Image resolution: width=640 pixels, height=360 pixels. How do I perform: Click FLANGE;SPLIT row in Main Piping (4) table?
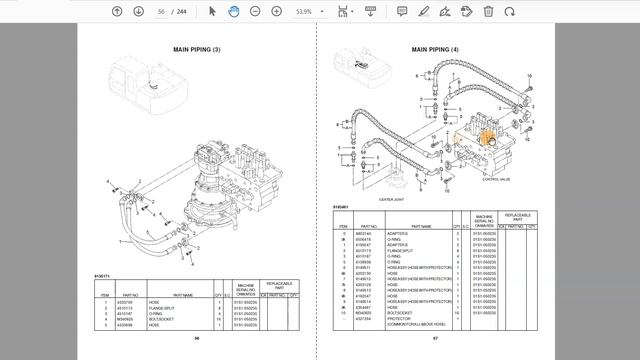click(x=435, y=251)
